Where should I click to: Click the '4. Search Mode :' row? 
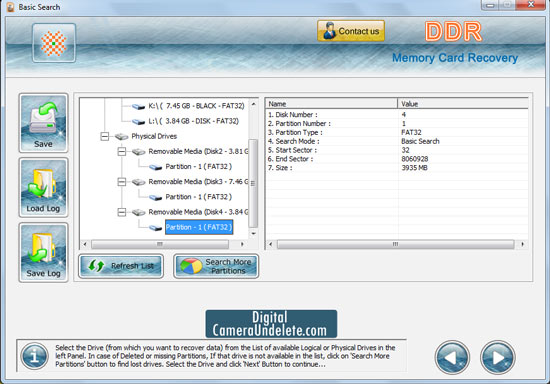point(397,141)
